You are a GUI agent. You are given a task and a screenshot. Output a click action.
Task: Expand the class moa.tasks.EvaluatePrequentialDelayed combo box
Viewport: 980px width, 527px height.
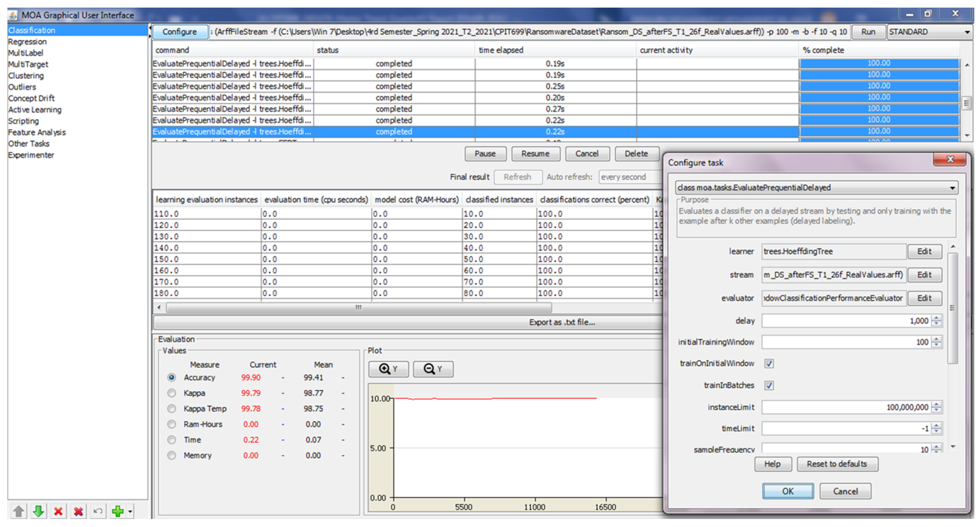(x=952, y=188)
